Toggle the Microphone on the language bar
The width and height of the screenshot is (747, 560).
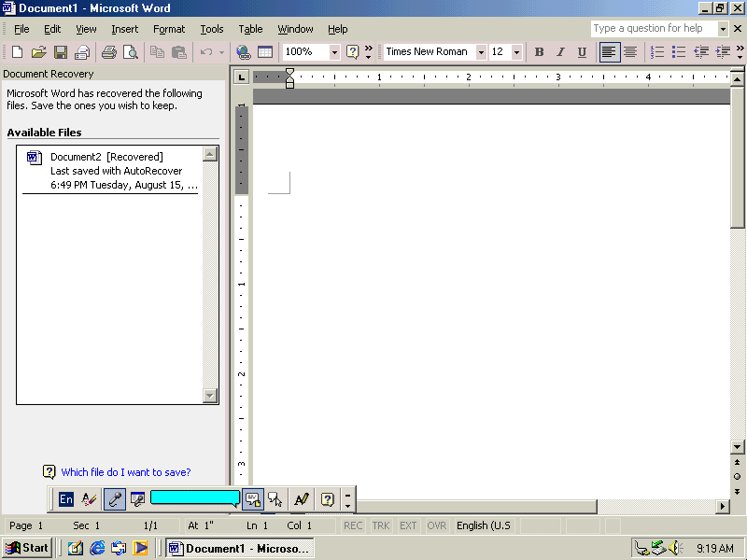(x=114, y=499)
